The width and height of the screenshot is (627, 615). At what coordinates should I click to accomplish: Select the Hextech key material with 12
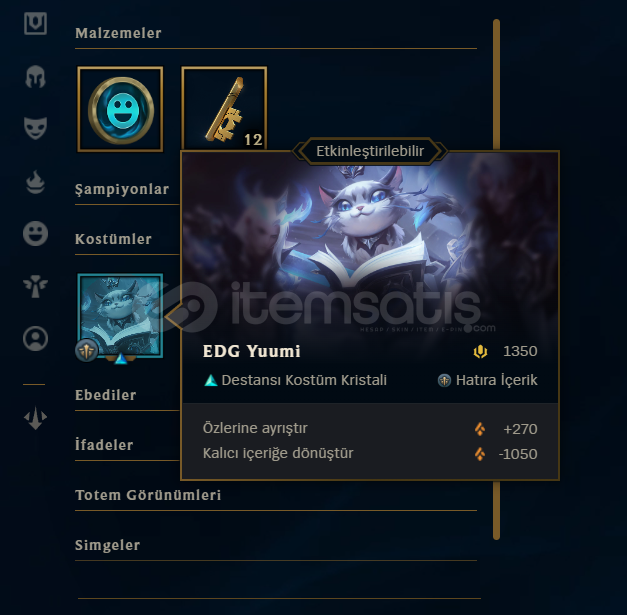(224, 109)
